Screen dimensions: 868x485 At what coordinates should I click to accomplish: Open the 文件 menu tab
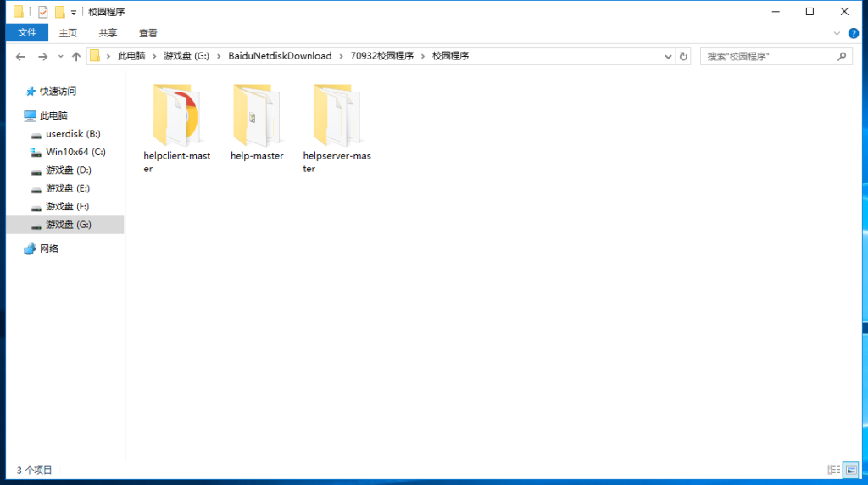pyautogui.click(x=27, y=33)
